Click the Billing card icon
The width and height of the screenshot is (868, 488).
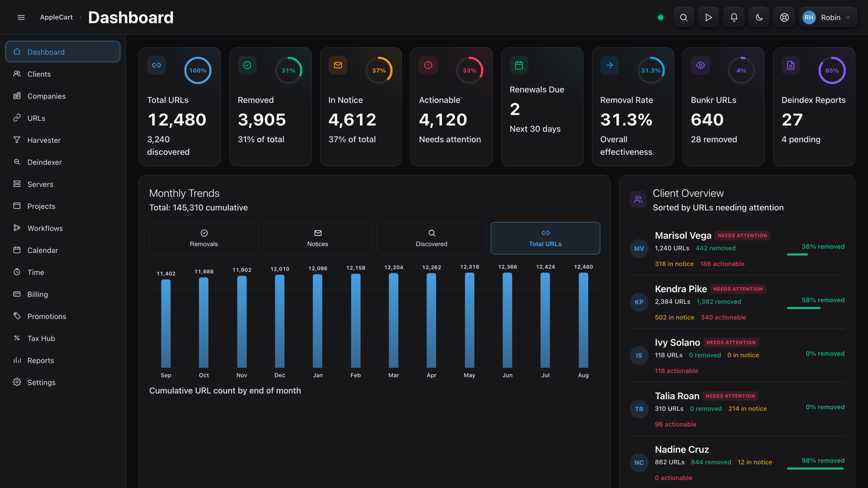click(17, 294)
